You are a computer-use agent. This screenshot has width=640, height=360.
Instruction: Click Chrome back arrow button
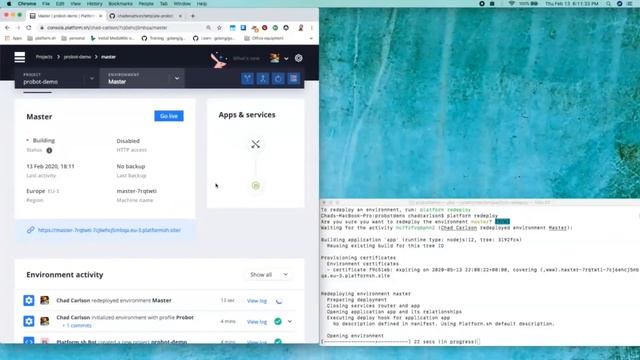7,28
